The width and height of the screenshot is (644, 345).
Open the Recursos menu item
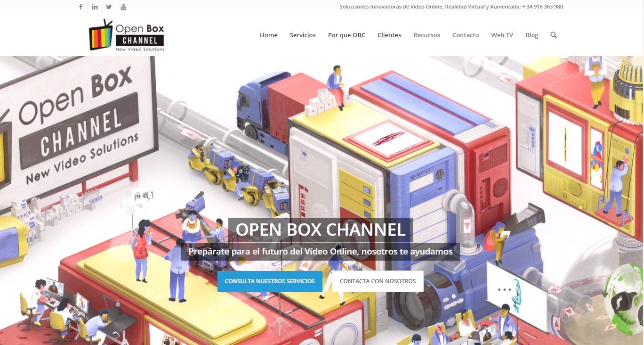(427, 35)
